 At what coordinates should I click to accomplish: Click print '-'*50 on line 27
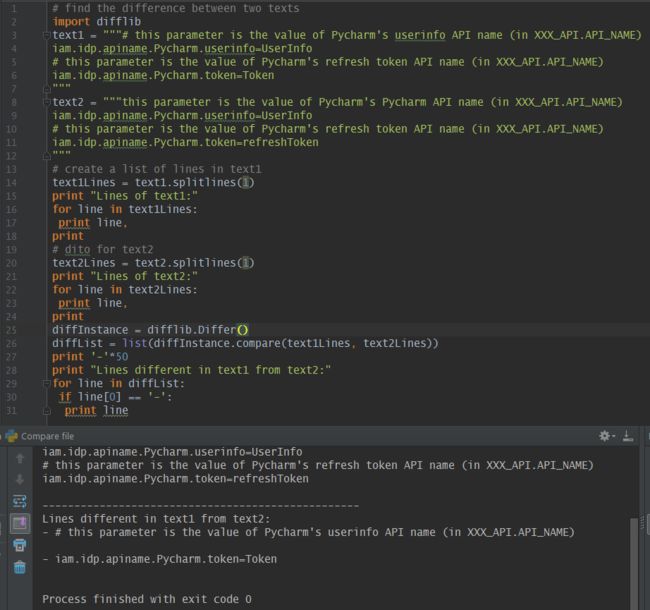[x=90, y=356]
